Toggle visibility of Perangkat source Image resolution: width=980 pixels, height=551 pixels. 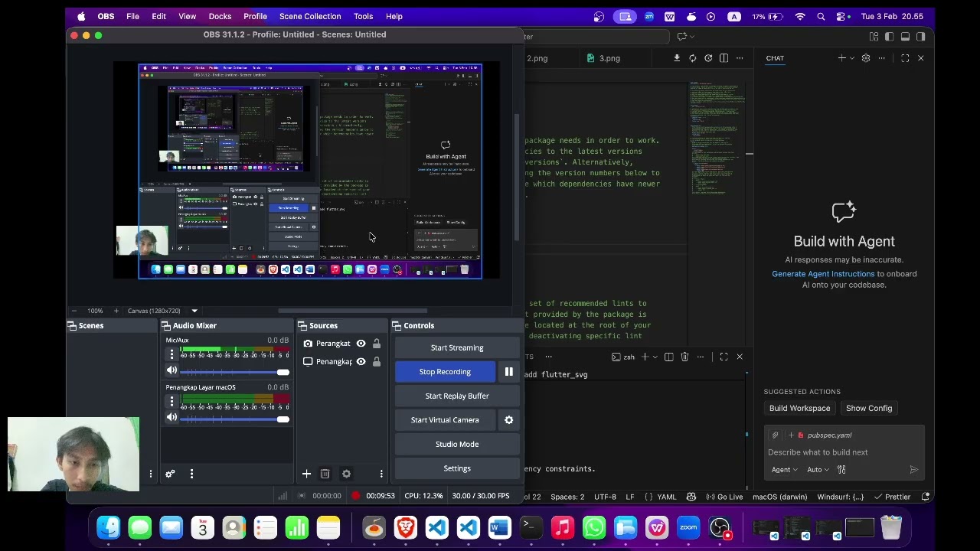[361, 344]
